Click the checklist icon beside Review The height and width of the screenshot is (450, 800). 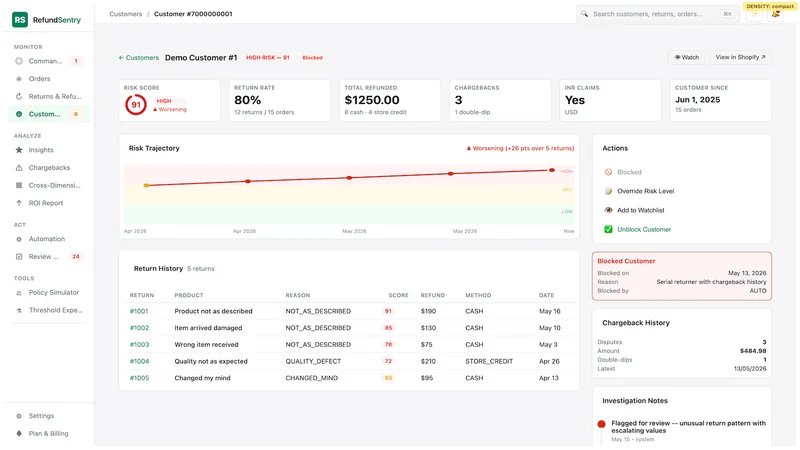tap(19, 257)
